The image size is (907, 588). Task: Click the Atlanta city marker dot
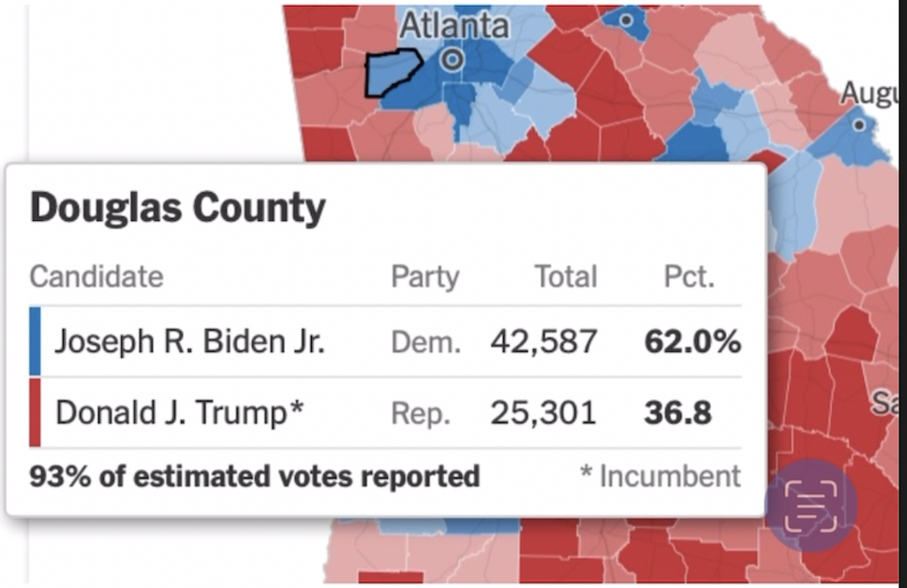pyautogui.click(x=453, y=61)
